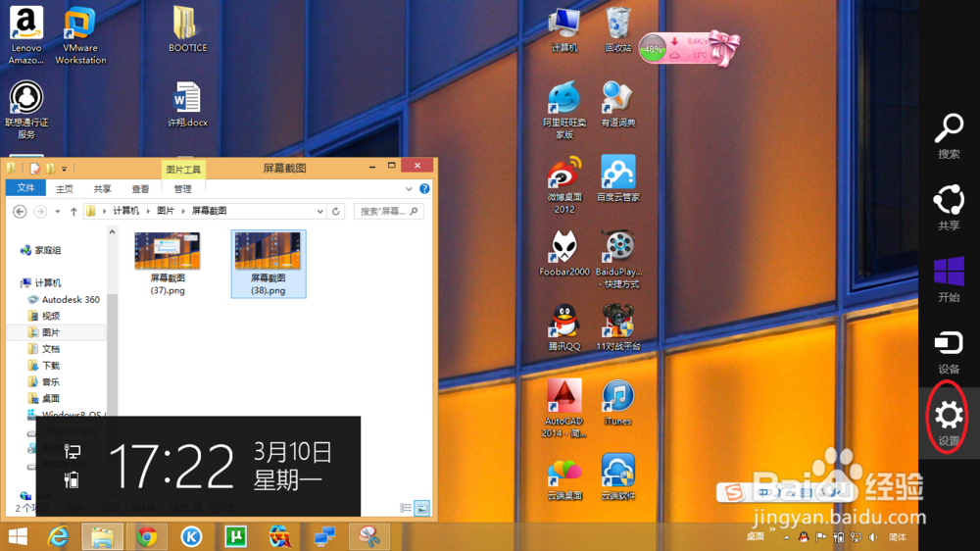Launch 有道词典 dictionary shortcut

coord(618,105)
